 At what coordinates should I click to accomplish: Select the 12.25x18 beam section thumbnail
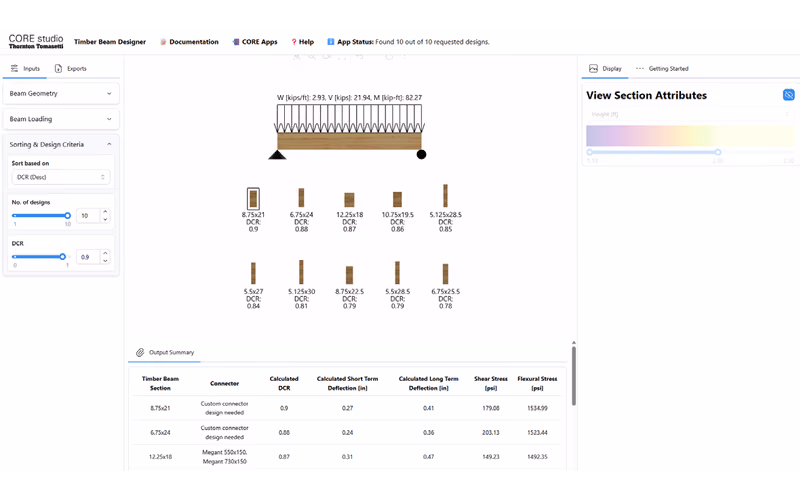point(349,199)
